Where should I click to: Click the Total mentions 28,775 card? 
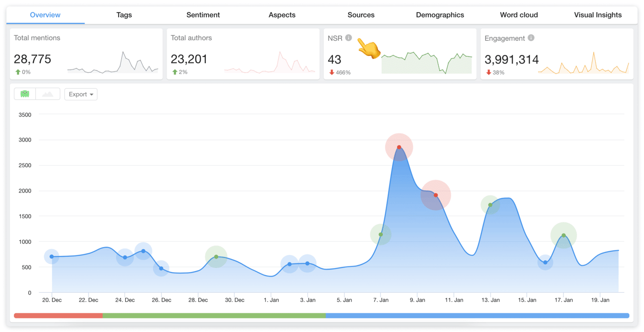86,53
